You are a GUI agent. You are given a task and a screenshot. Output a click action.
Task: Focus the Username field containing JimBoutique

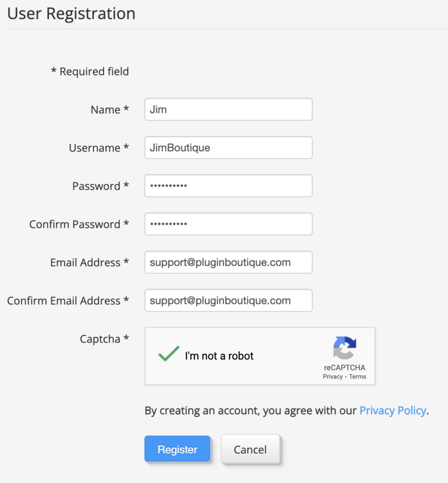[228, 148]
